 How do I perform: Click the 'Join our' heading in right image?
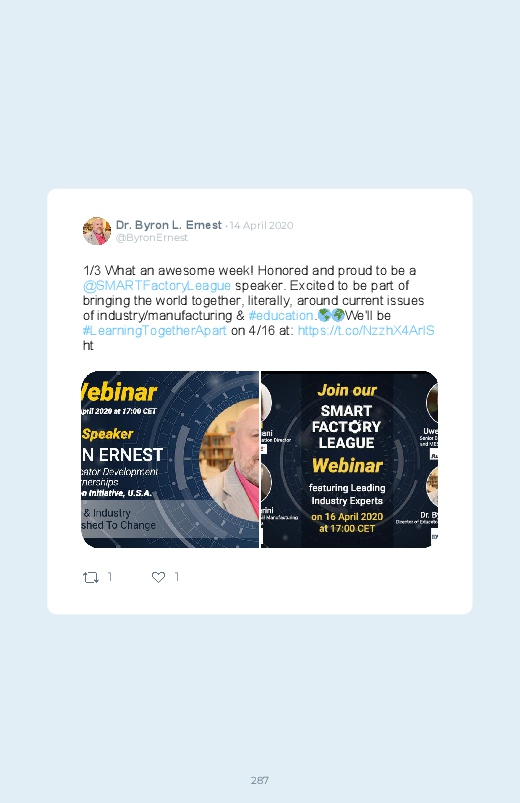coord(347,390)
